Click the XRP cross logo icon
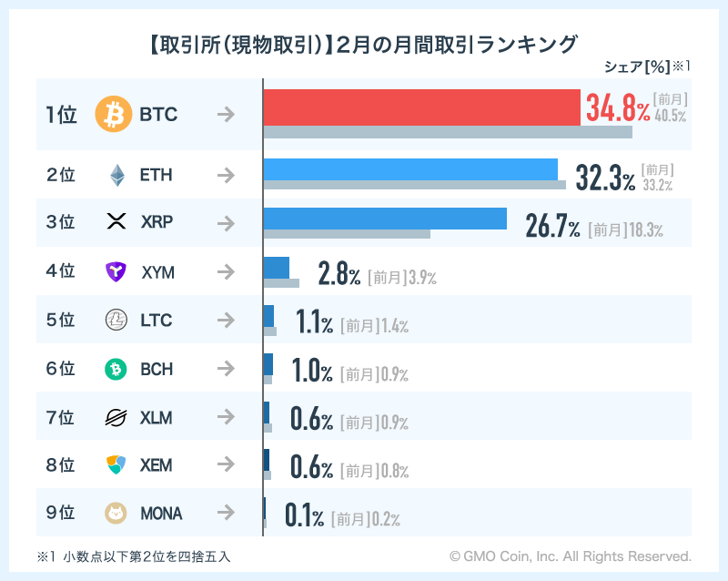The width and height of the screenshot is (728, 581). (x=116, y=222)
